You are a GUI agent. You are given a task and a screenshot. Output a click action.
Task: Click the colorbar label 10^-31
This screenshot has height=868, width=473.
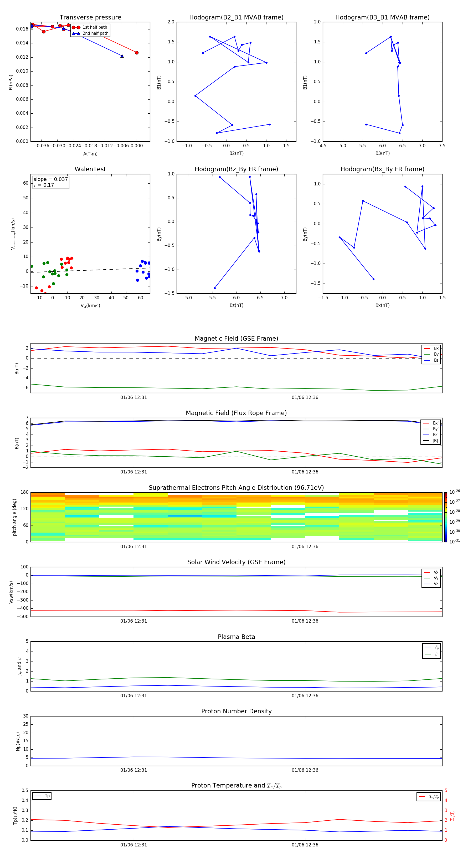coord(455,542)
